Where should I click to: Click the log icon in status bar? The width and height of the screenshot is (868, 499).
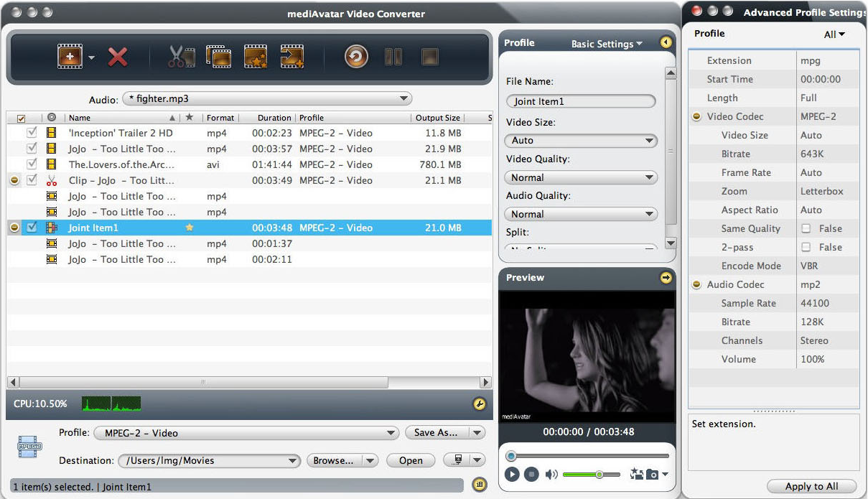tap(479, 486)
